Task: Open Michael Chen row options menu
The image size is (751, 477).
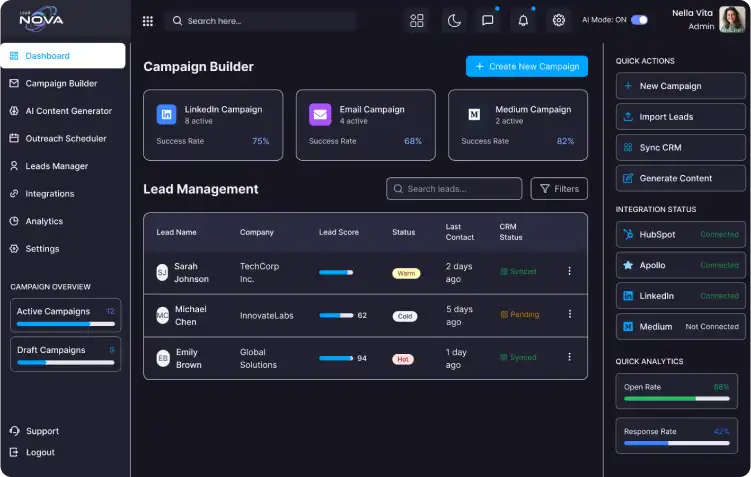Action: (569, 314)
